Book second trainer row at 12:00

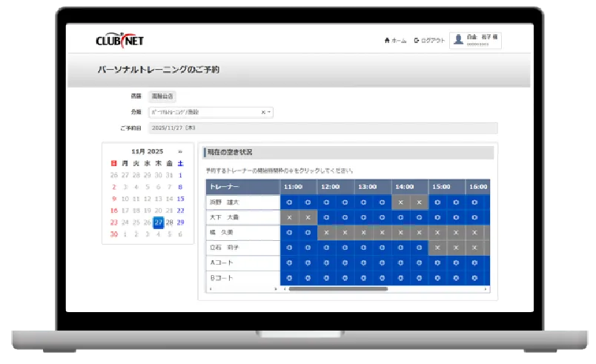pyautogui.click(x=326, y=218)
